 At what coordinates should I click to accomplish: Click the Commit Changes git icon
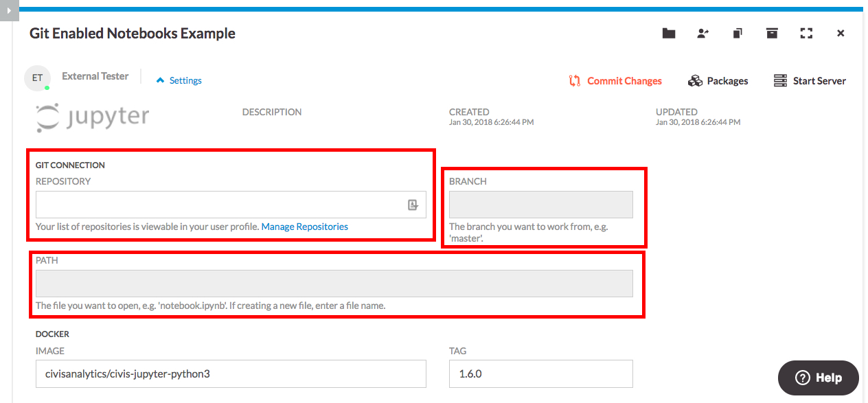pos(575,81)
